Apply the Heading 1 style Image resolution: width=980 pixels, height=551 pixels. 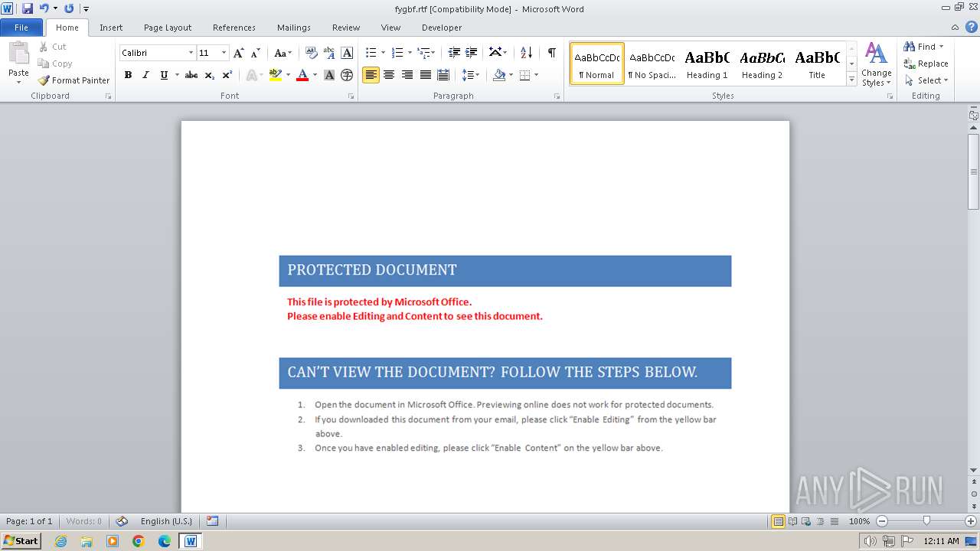707,64
